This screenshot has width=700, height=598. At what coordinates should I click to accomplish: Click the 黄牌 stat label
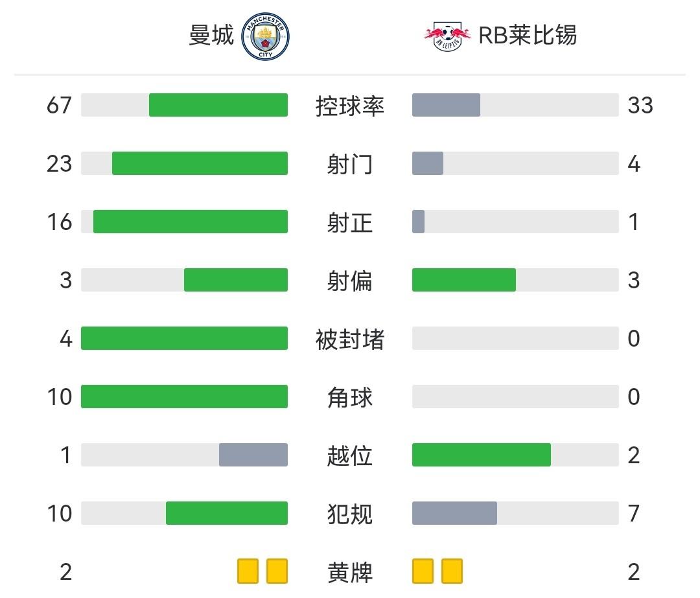[350, 572]
